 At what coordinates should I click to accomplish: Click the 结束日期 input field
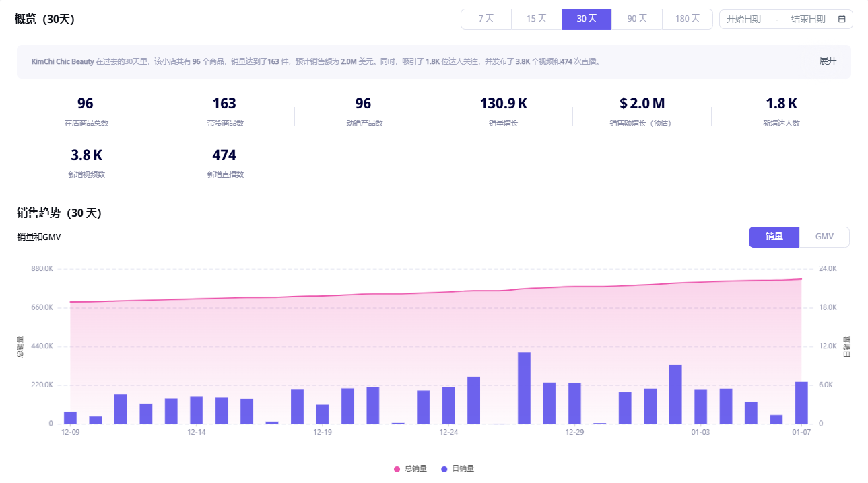(x=807, y=19)
